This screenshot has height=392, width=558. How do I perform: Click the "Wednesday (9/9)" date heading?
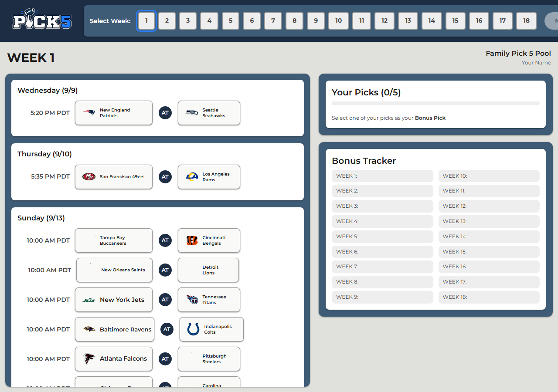[x=48, y=91]
